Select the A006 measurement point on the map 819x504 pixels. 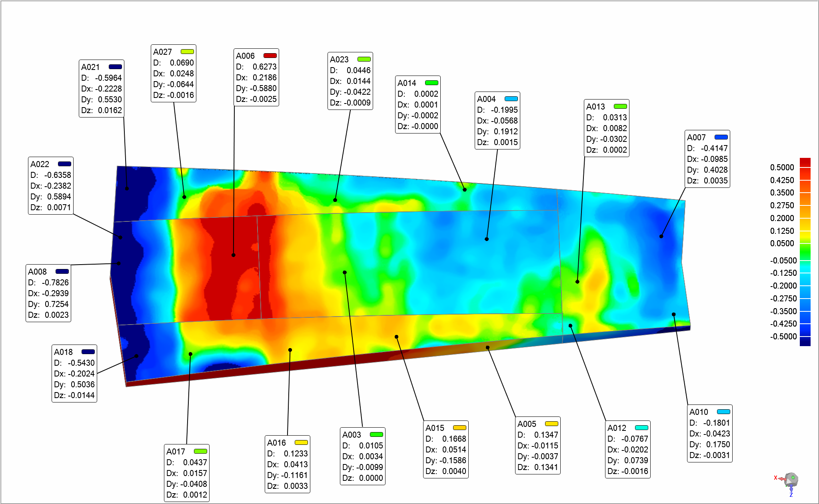coord(234,255)
